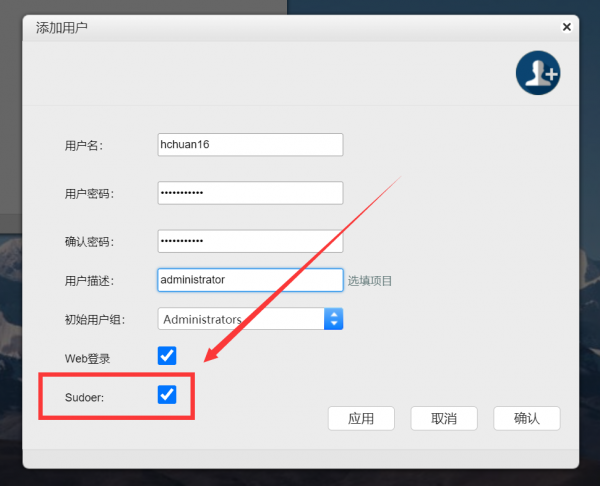
Task: Click the 用户名 label
Action: (84, 146)
